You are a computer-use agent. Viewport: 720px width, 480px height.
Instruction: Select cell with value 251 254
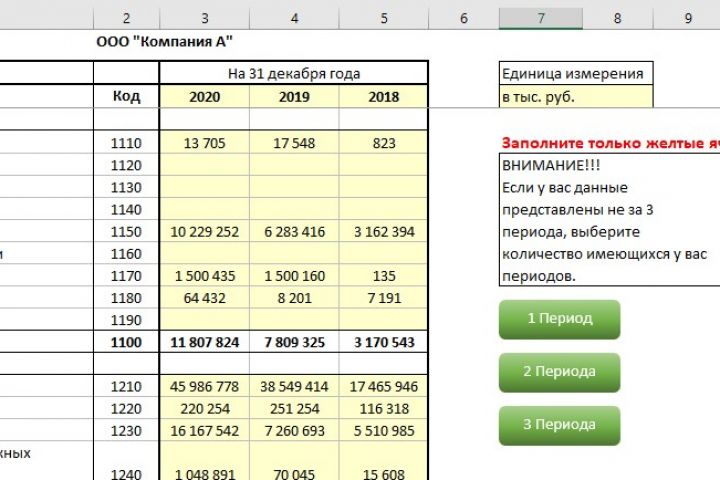pyautogui.click(x=294, y=408)
